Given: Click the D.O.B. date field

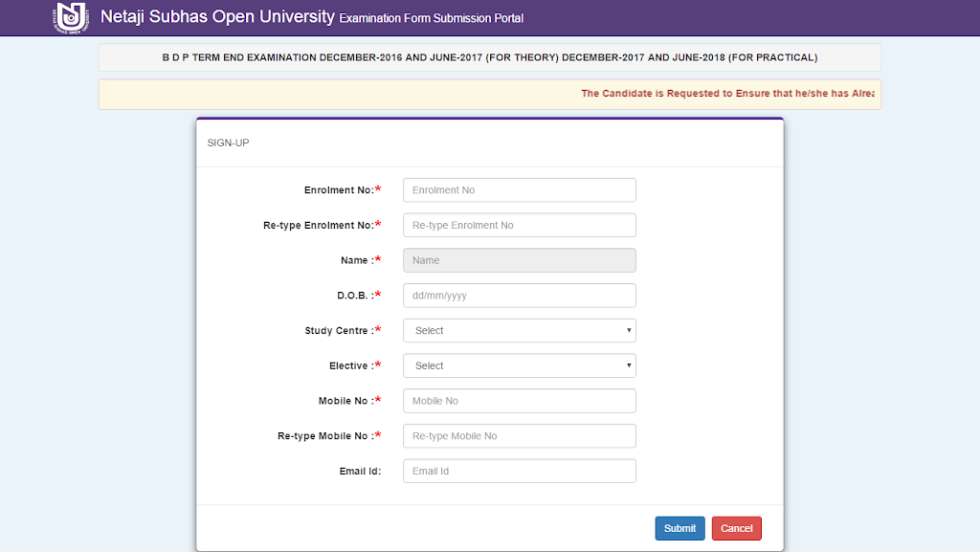Looking at the screenshot, I should (520, 296).
